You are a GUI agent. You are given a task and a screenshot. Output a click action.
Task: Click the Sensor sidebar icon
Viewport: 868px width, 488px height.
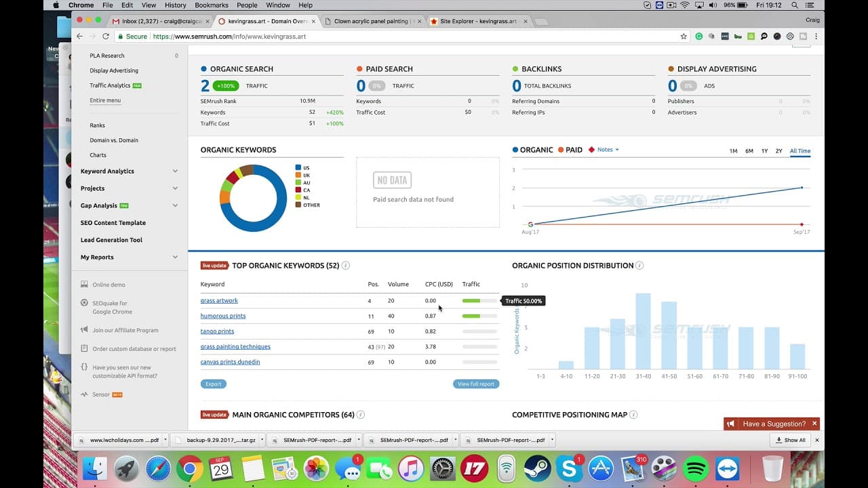pos(84,394)
